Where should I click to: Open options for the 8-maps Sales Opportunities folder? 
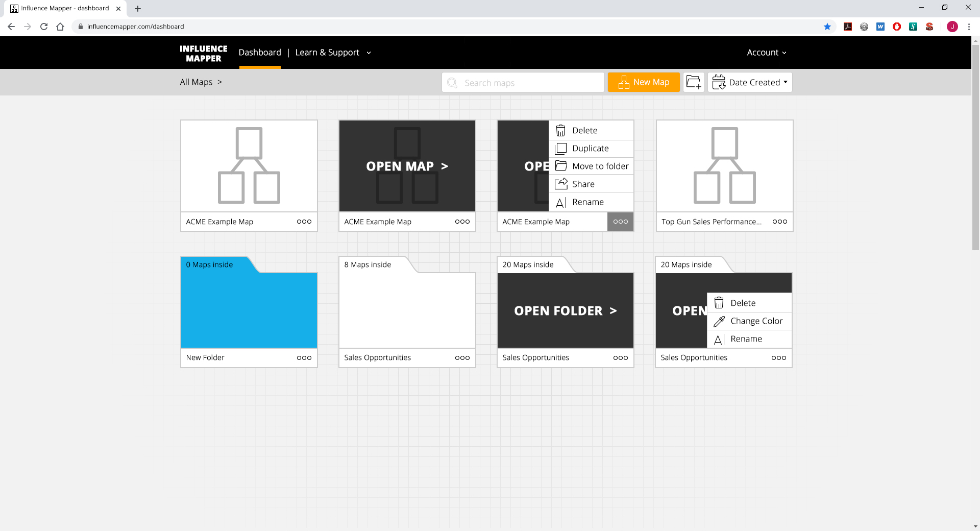[462, 358]
